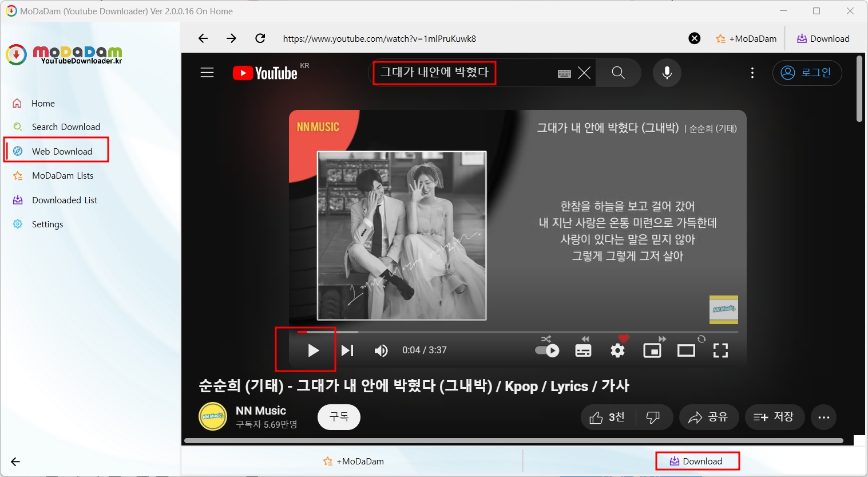Screen dimensions: 868x477
Task: Toggle the autoplay switch
Action: tap(547, 350)
